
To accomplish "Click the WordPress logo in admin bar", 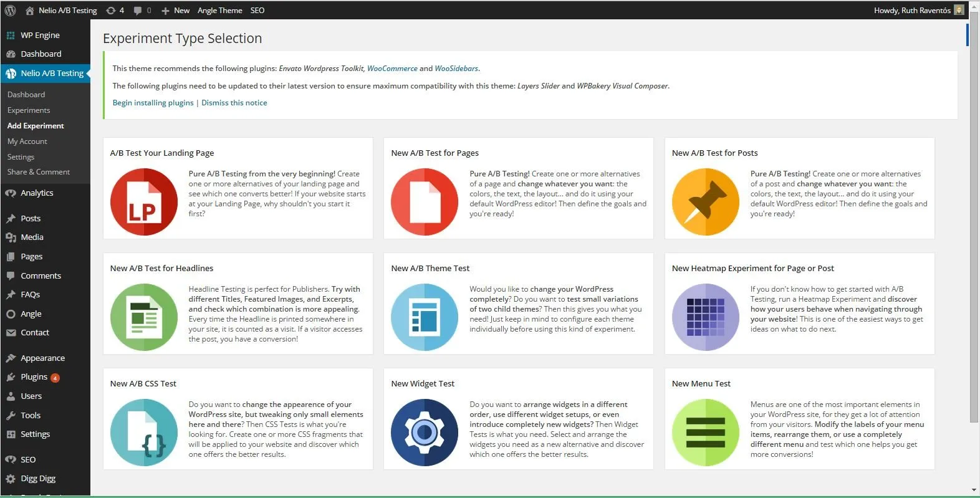I will (10, 10).
